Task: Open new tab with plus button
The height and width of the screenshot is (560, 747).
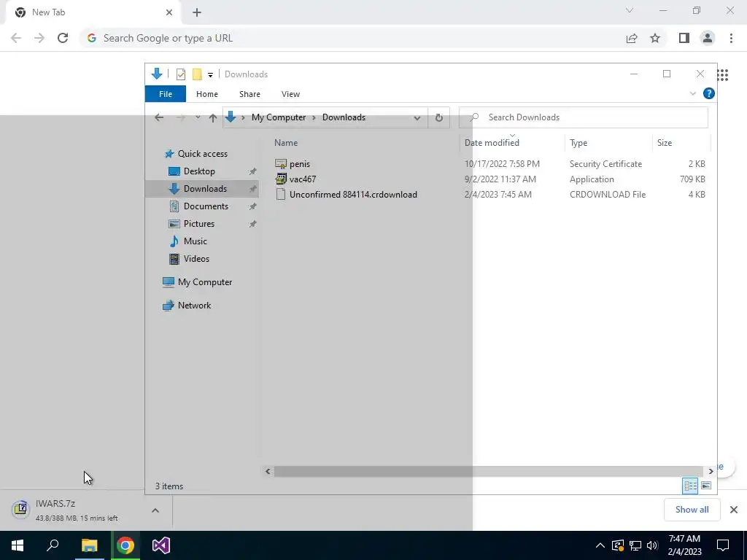Action: point(197,12)
